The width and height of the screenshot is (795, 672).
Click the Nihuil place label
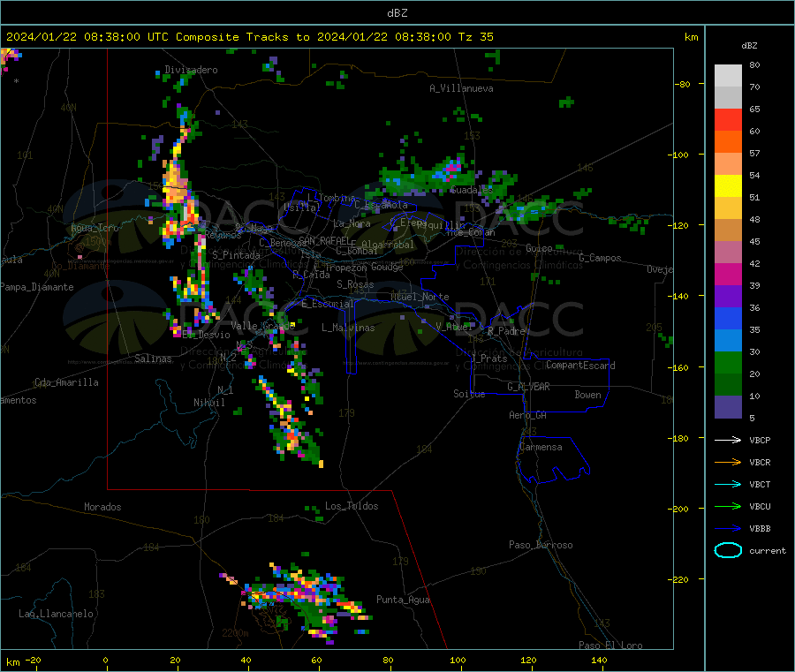coord(208,403)
